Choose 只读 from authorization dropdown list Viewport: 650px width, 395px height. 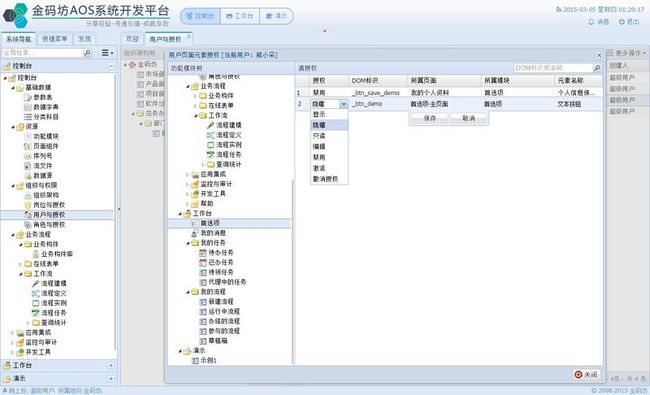coord(329,136)
